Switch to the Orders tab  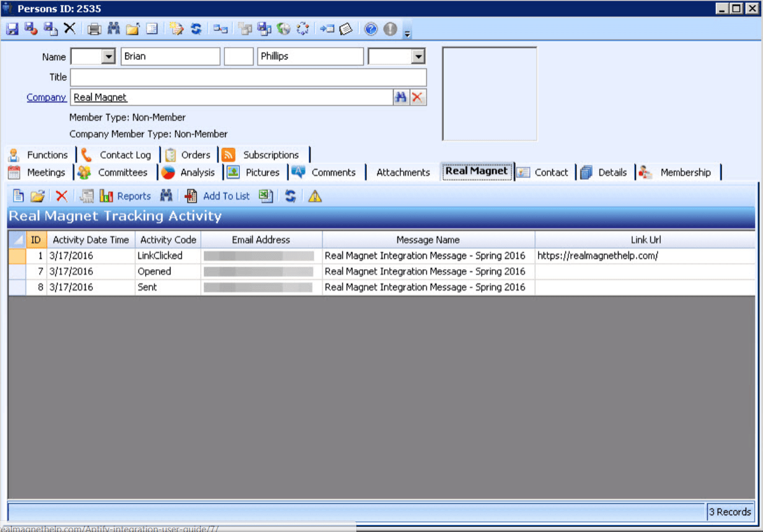point(189,155)
